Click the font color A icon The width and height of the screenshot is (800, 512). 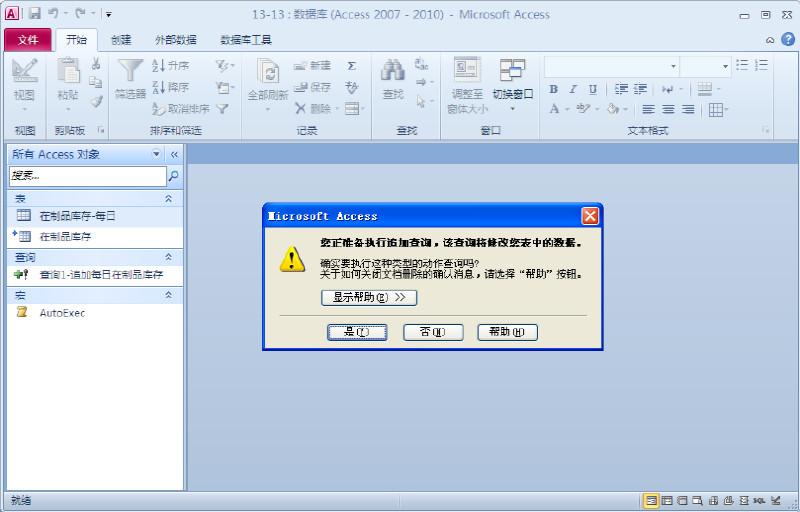(x=554, y=109)
